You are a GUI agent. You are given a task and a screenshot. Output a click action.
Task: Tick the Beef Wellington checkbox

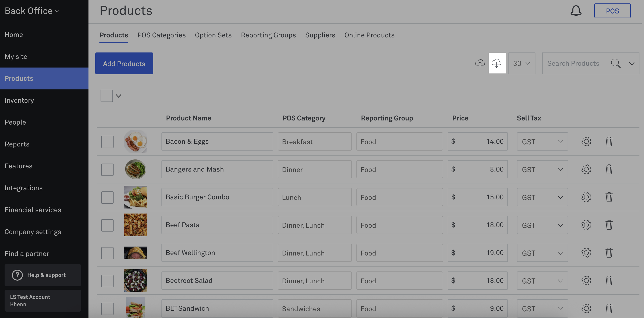107,253
